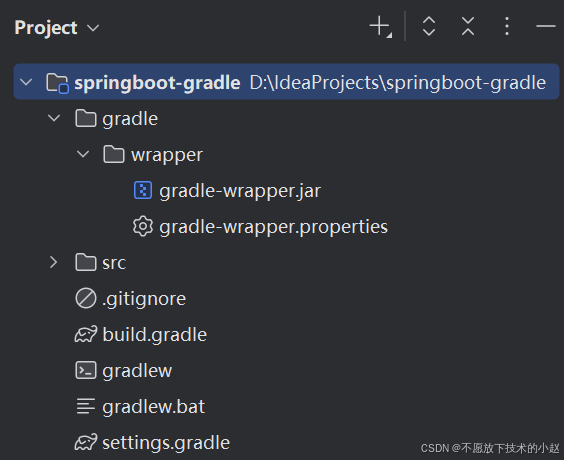Select the src folder label

pos(114,263)
